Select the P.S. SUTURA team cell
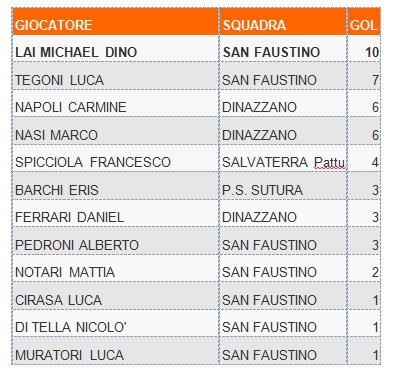The height and width of the screenshot is (376, 393). pos(283,186)
